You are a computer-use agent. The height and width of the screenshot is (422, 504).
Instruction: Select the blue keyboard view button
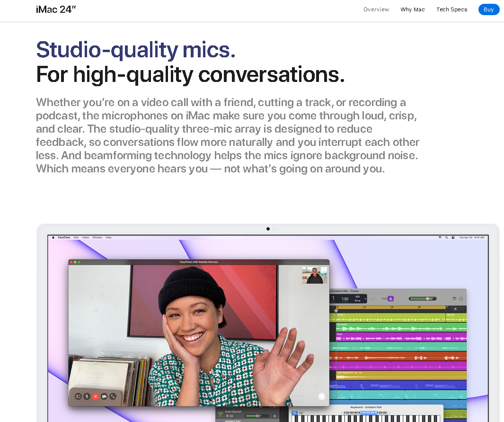(x=294, y=413)
